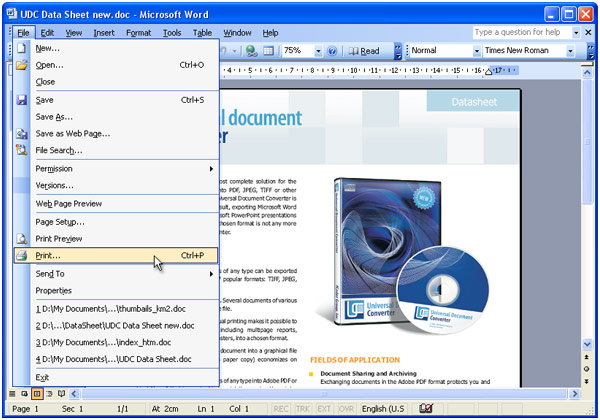600x420 pixels.
Task: Click the Save floppy disk icon
Action: [x=22, y=100]
